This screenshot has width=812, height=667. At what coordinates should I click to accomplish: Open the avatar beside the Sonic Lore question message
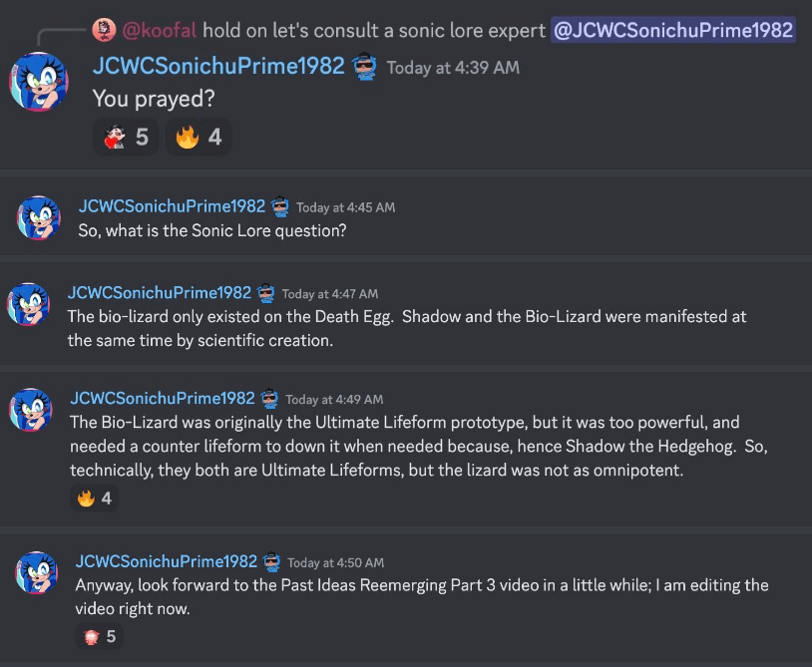pyautogui.click(x=39, y=217)
